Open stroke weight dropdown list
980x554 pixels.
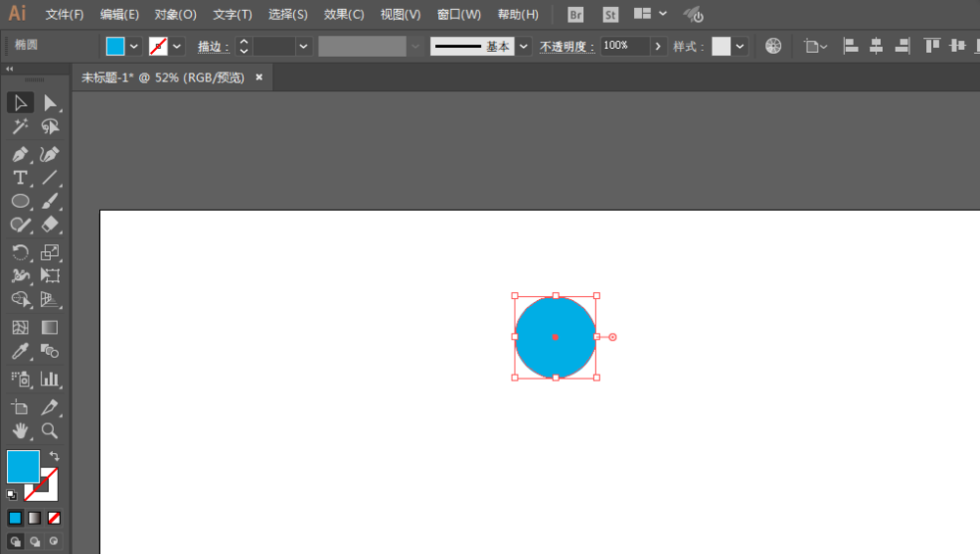click(x=303, y=46)
